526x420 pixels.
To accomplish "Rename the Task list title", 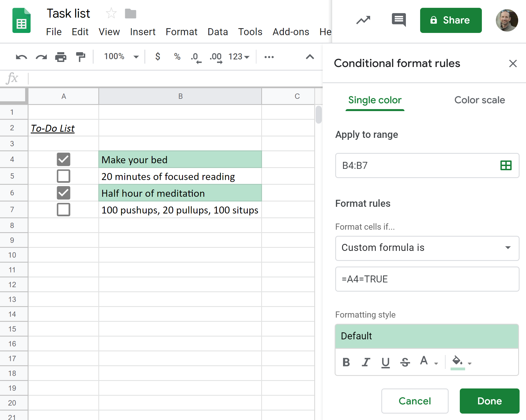I will coord(68,13).
